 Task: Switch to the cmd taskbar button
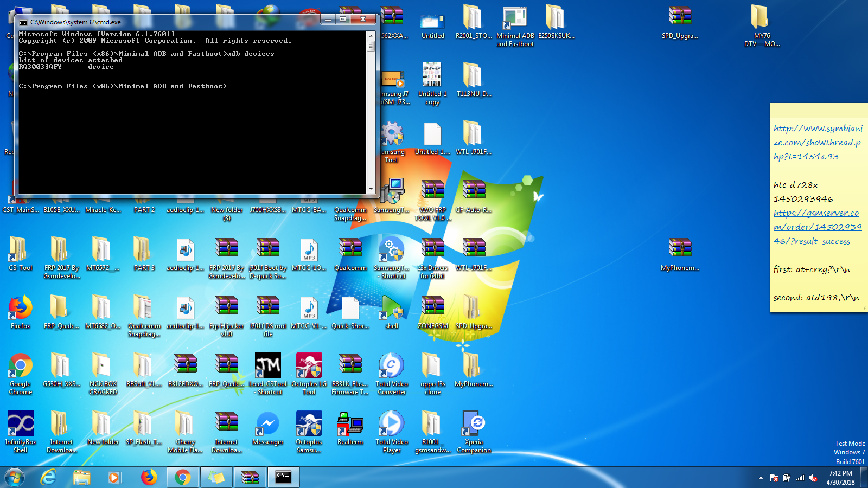[x=284, y=477]
